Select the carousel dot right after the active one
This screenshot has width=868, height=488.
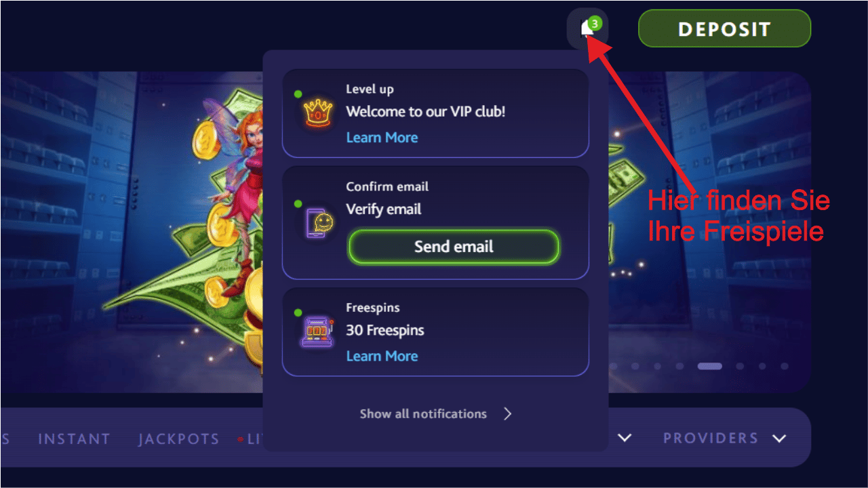(740, 366)
